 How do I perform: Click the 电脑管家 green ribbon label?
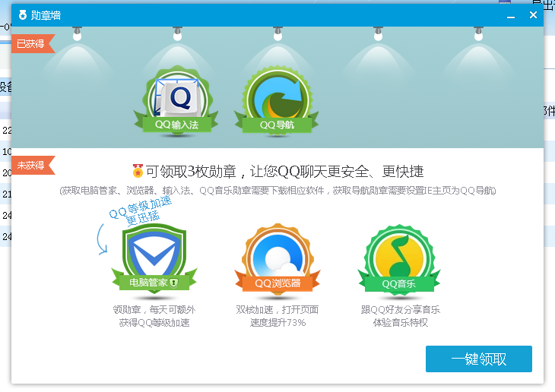[152, 283]
